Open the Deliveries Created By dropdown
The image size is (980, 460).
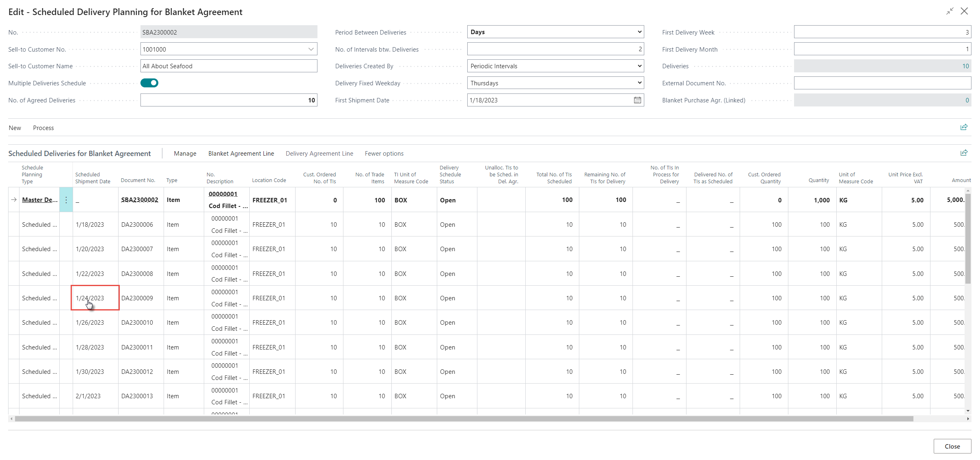pyautogui.click(x=639, y=66)
